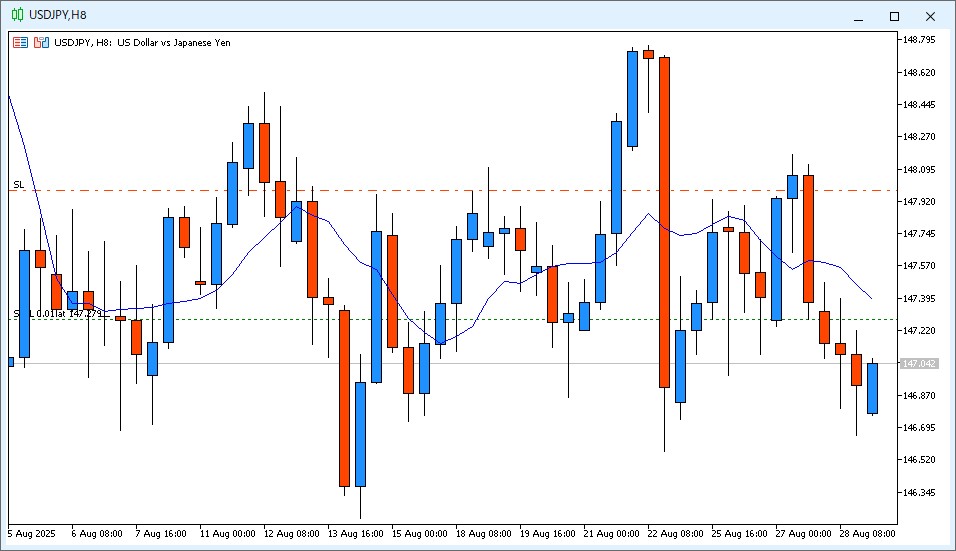Click the '5 Aug 2025' time axis label
The image size is (956, 551).
pyautogui.click(x=32, y=534)
